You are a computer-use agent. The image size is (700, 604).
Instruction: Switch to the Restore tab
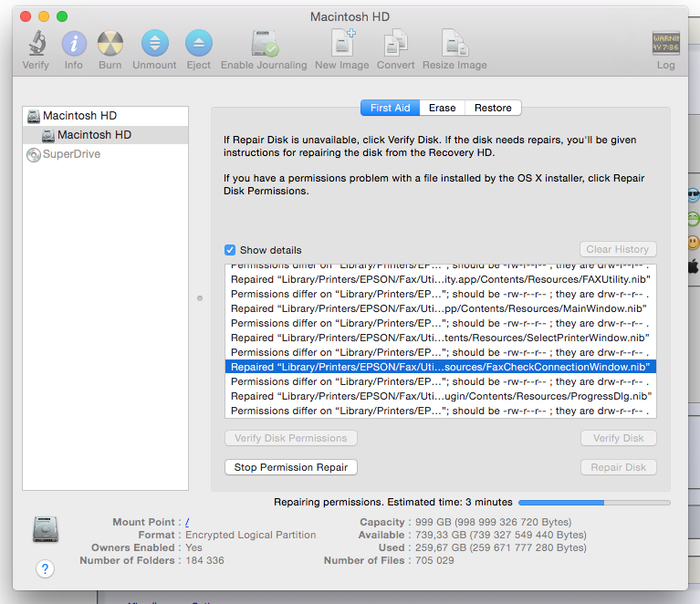tap(493, 108)
